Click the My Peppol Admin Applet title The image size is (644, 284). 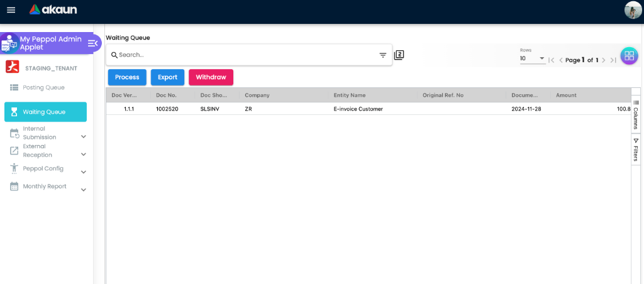tap(50, 43)
